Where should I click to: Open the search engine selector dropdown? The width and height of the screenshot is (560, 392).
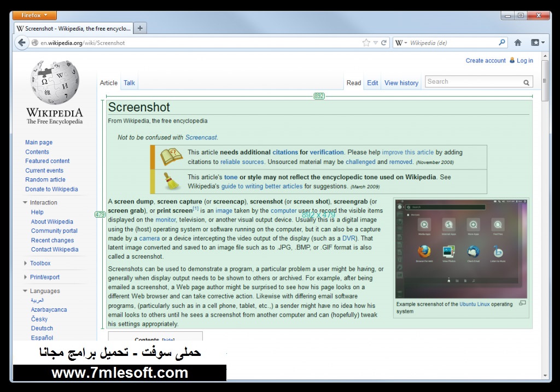point(401,43)
